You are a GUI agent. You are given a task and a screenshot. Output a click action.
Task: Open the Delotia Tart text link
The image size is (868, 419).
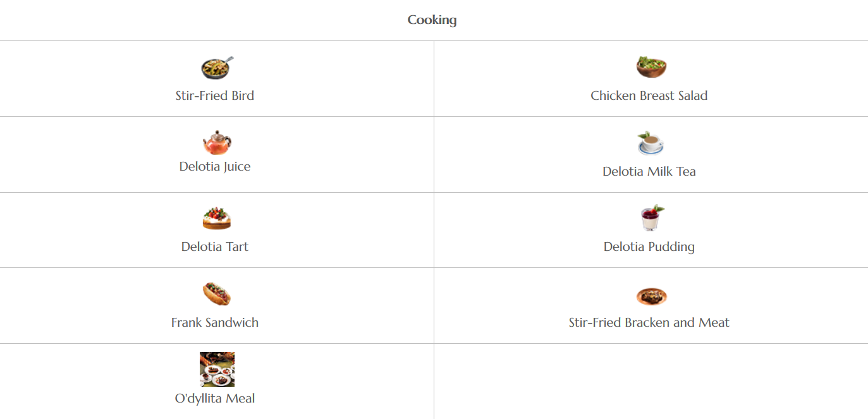215,247
